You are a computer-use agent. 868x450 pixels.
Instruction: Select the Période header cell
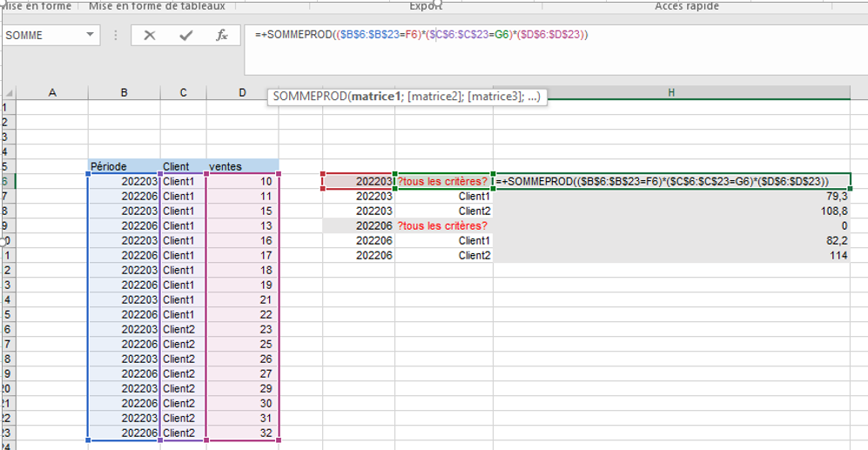pos(124,166)
